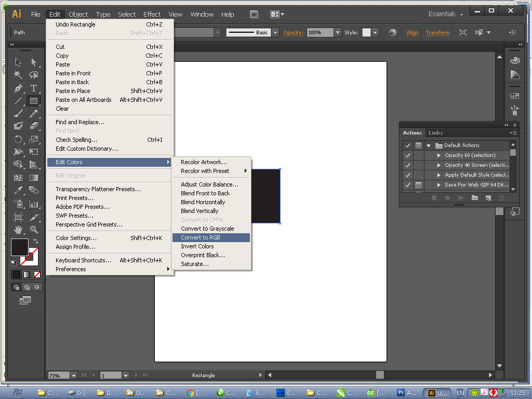Switch to the Links tab

pos(436,132)
